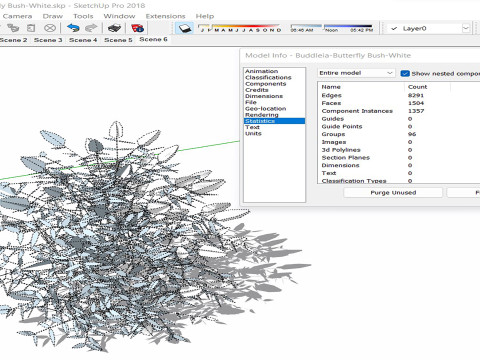Select Components in Model Info list

pos(266,84)
